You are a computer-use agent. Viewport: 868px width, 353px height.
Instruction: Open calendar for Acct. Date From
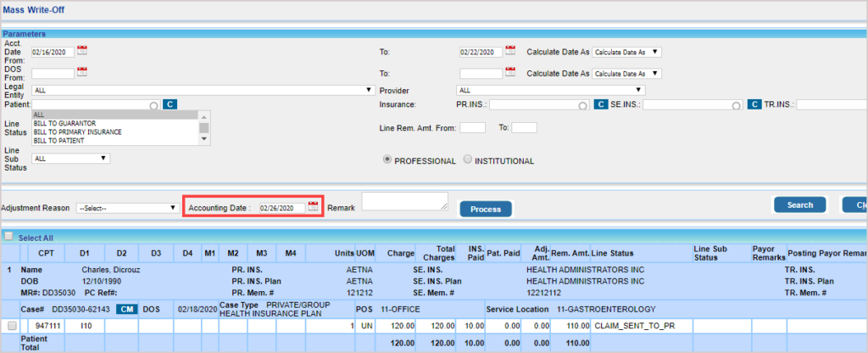tap(82, 51)
